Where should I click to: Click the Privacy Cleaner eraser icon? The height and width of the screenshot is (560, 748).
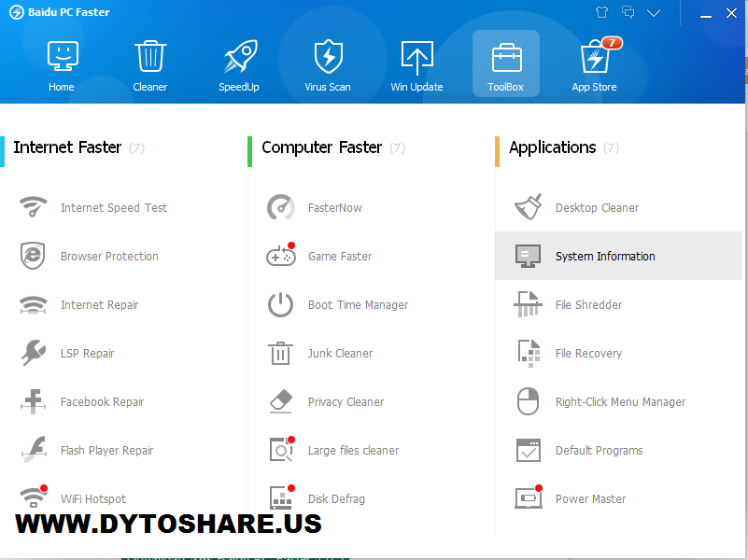[280, 401]
